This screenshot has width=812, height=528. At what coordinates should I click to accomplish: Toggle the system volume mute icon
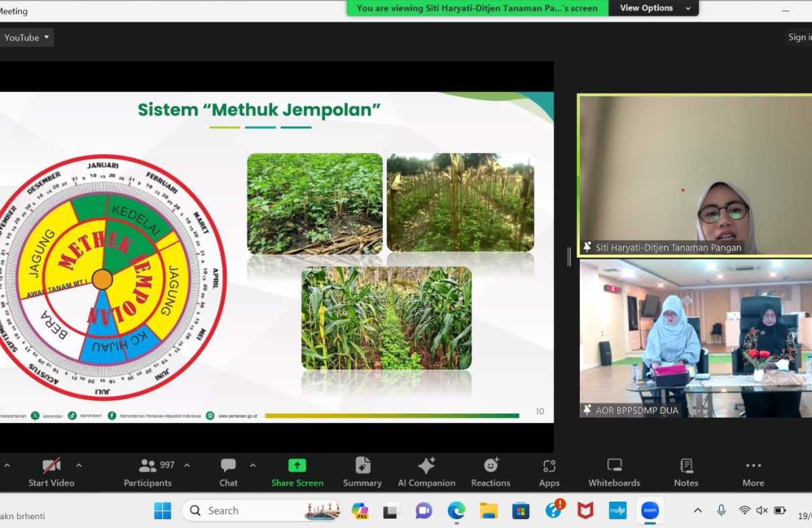(762, 510)
